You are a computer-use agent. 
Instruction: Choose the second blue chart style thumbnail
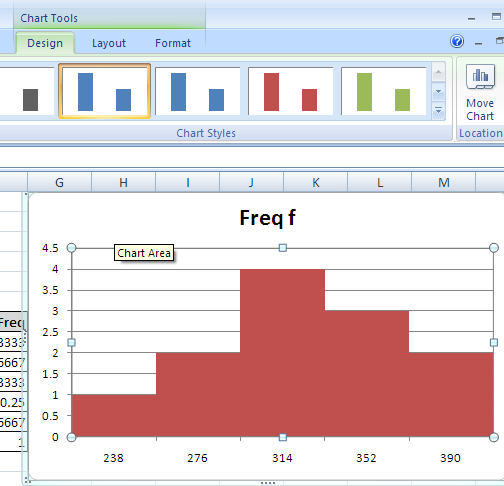pos(197,91)
